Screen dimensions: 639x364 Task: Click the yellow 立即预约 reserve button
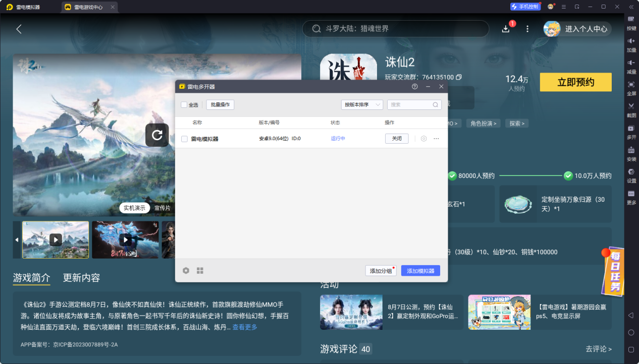pyautogui.click(x=576, y=82)
